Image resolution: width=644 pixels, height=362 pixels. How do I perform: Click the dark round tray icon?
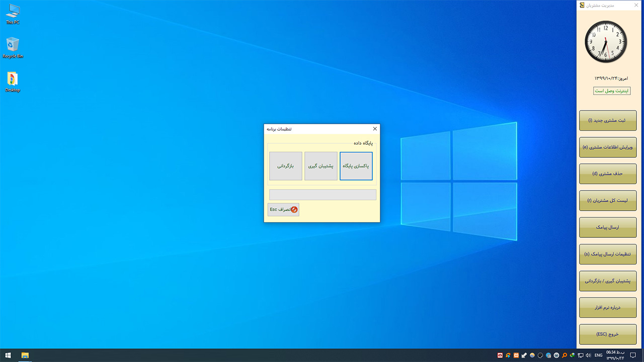540,355
